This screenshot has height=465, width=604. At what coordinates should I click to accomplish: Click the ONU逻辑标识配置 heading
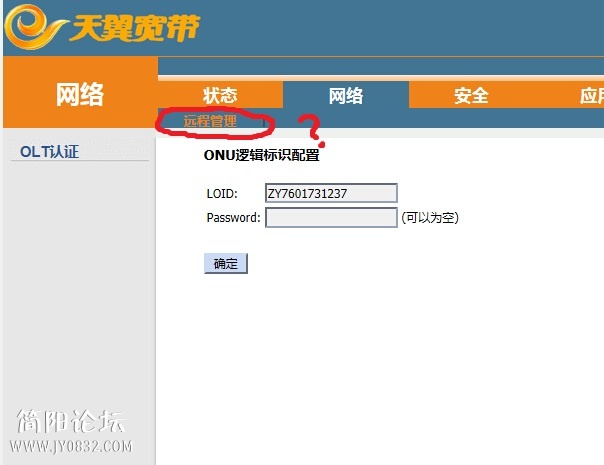[x=262, y=155]
